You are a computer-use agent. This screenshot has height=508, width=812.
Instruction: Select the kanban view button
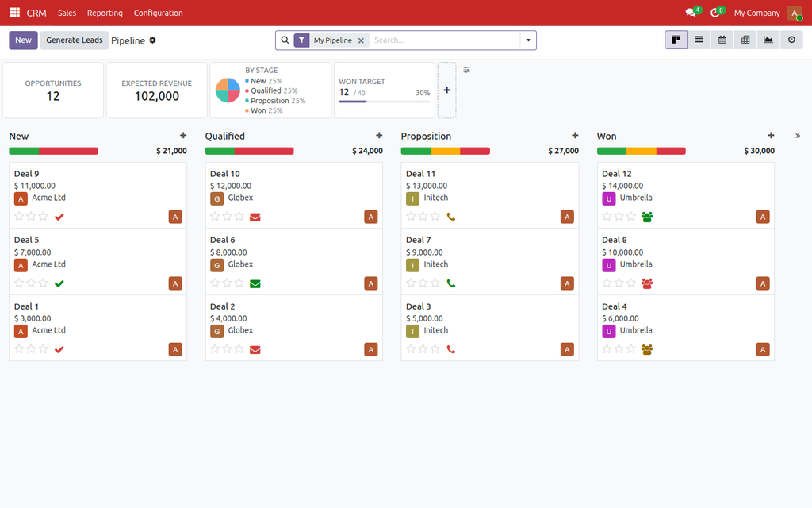676,40
